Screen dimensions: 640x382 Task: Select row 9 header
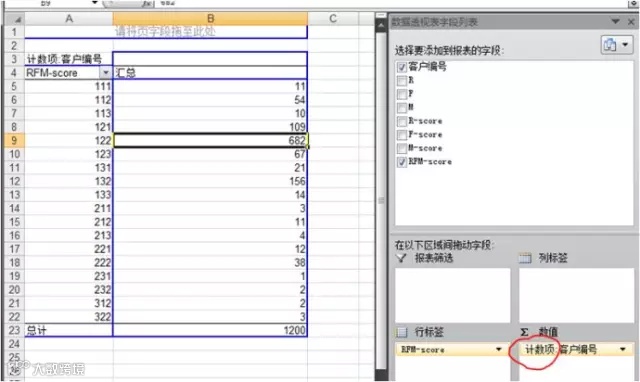tap(14, 140)
